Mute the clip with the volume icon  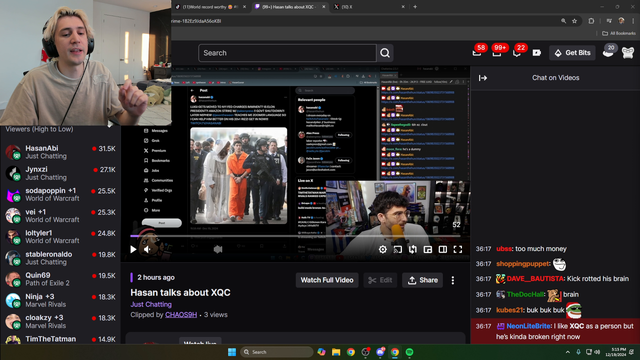148,249
